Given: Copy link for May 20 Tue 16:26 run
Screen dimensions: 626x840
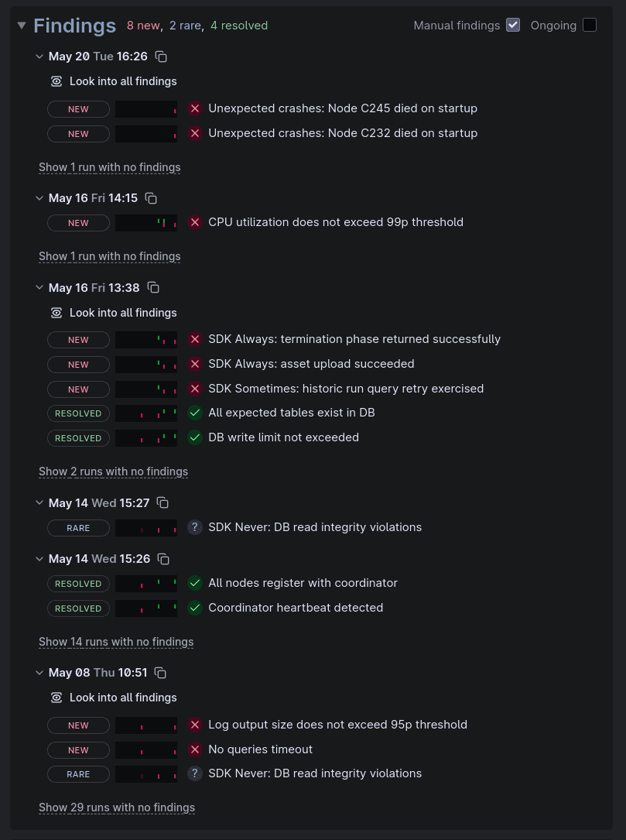Looking at the screenshot, I should pos(161,57).
